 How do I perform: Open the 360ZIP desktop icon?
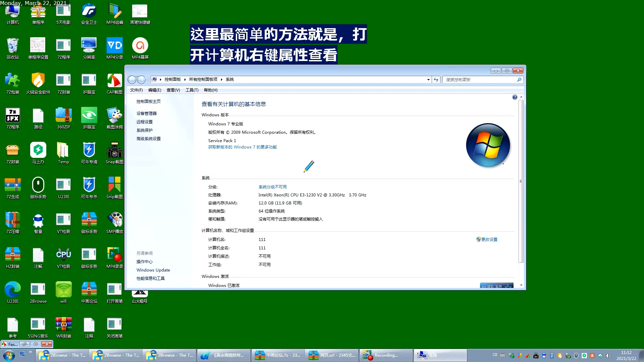63,118
